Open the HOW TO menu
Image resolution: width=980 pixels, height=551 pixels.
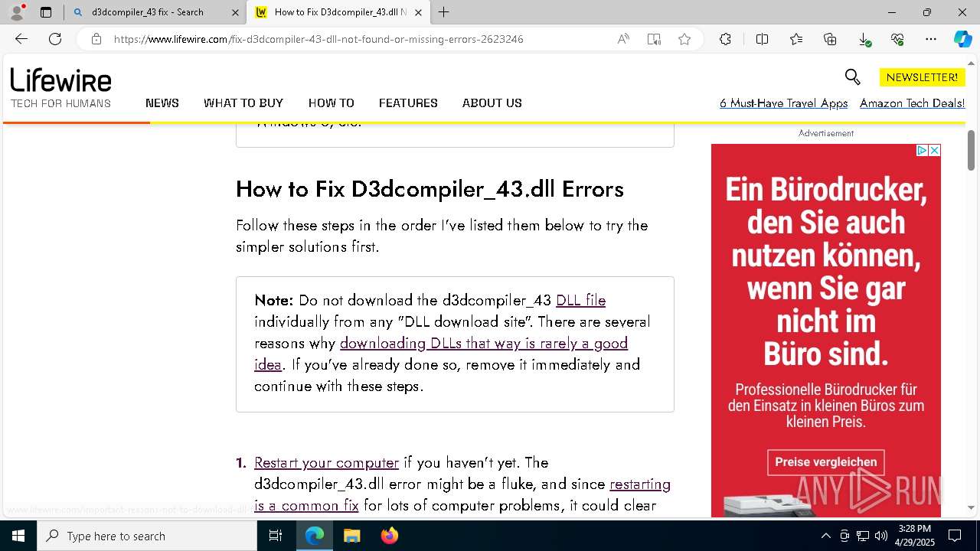point(332,103)
